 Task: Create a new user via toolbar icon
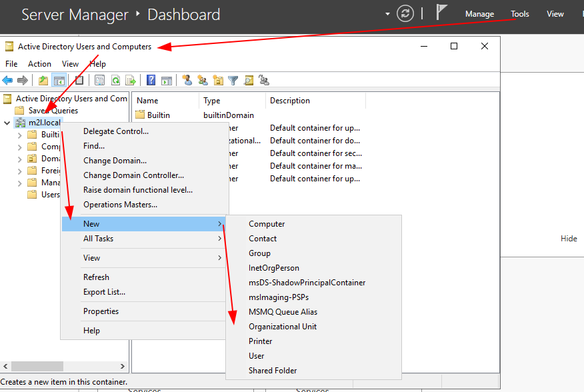click(187, 80)
